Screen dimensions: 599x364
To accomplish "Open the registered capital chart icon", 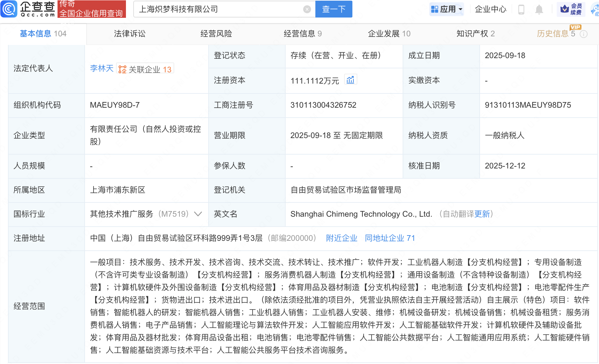I will coord(350,80).
